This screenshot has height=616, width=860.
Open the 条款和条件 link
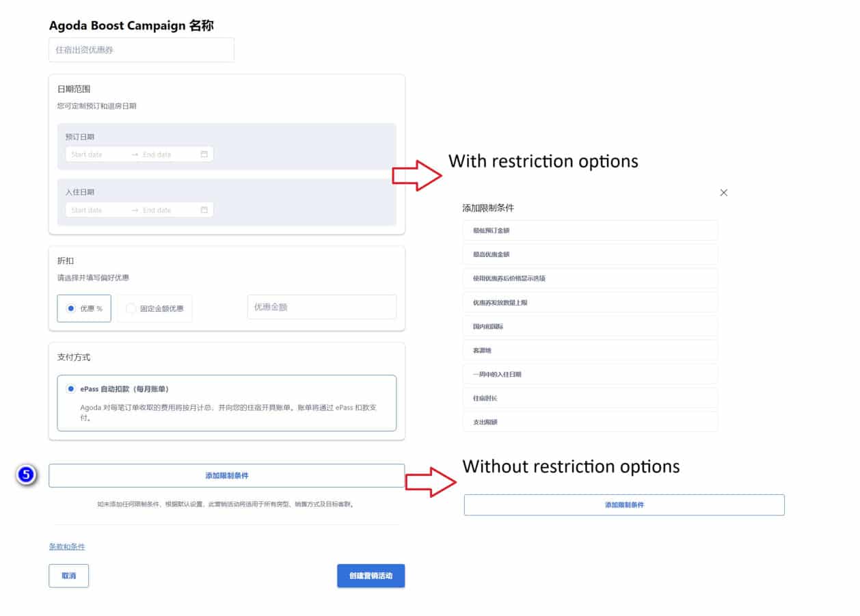coord(67,547)
